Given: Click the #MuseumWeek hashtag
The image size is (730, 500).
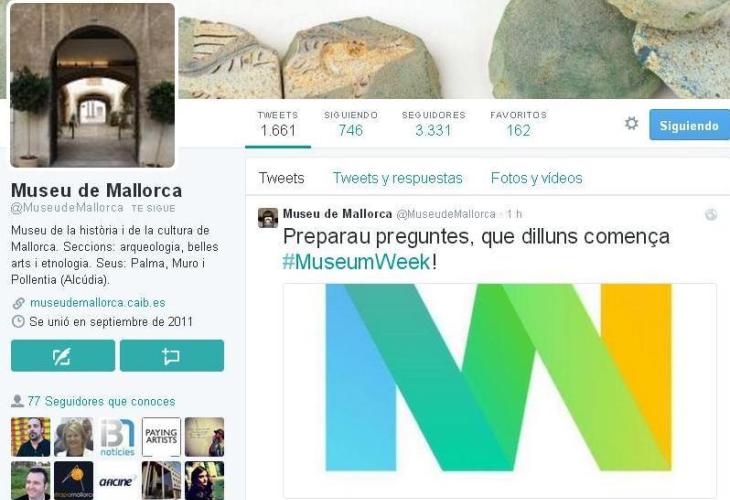Looking at the screenshot, I should point(357,262).
